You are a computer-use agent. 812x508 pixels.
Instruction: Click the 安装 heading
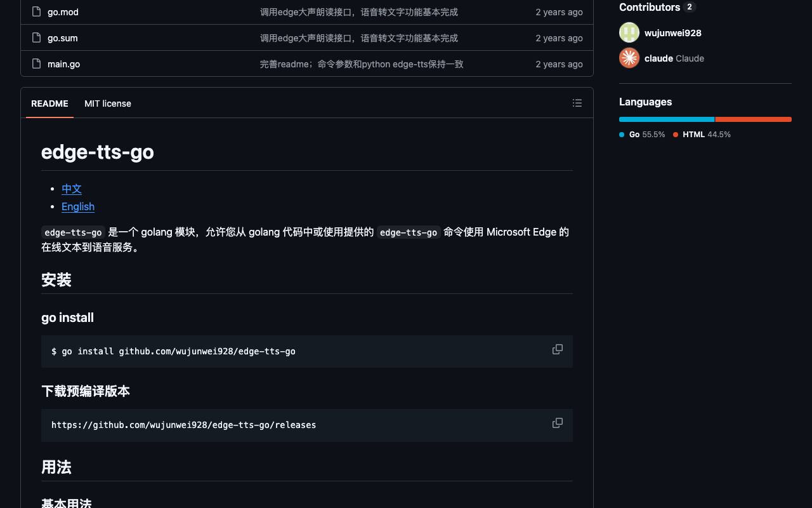point(56,280)
